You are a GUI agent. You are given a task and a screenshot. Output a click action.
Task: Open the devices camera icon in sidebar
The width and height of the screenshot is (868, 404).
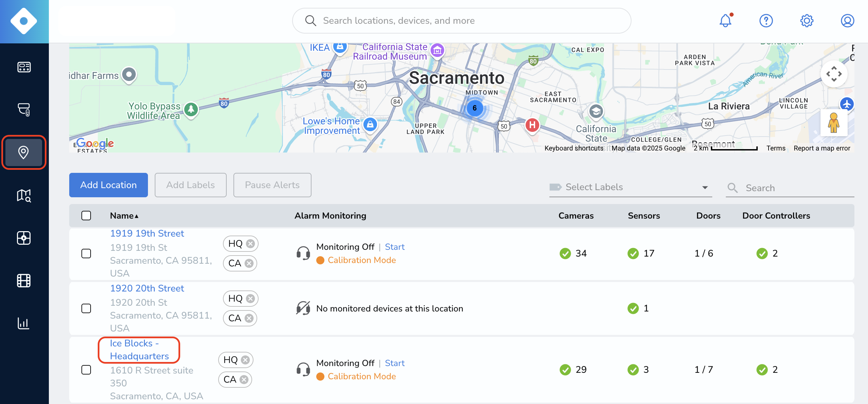click(x=24, y=109)
